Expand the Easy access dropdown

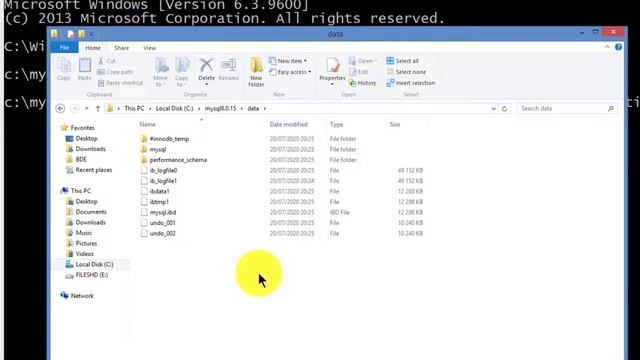(310, 72)
